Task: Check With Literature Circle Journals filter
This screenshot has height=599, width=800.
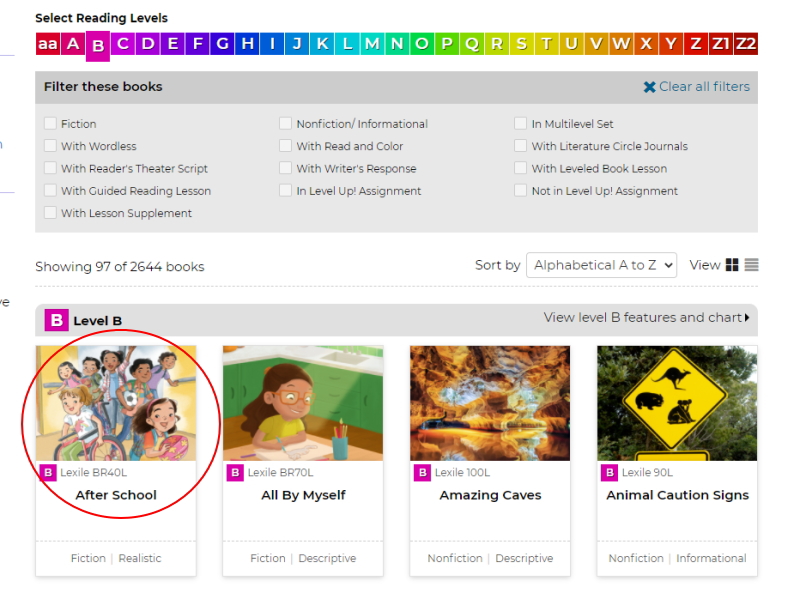Action: pyautogui.click(x=520, y=146)
